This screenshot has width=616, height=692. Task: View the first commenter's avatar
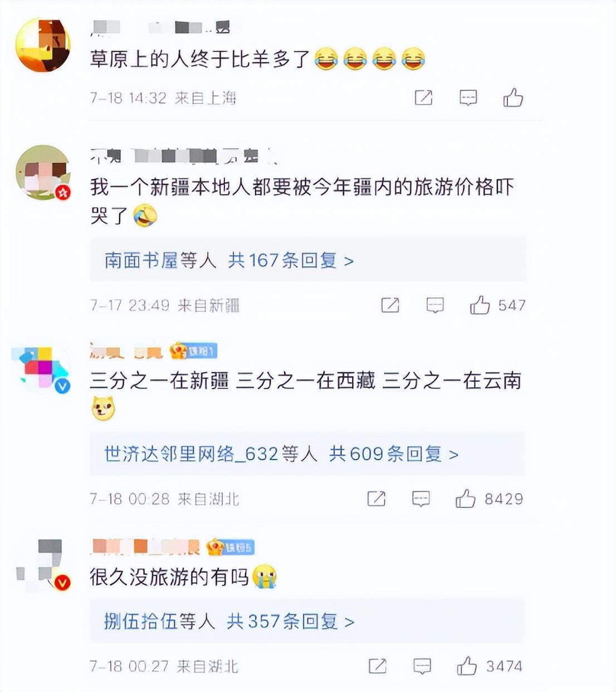coord(43,45)
